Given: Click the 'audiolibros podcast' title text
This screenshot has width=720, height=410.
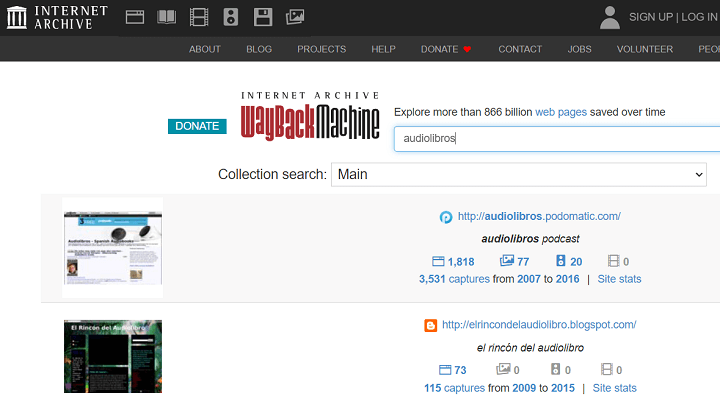Looking at the screenshot, I should [x=530, y=239].
